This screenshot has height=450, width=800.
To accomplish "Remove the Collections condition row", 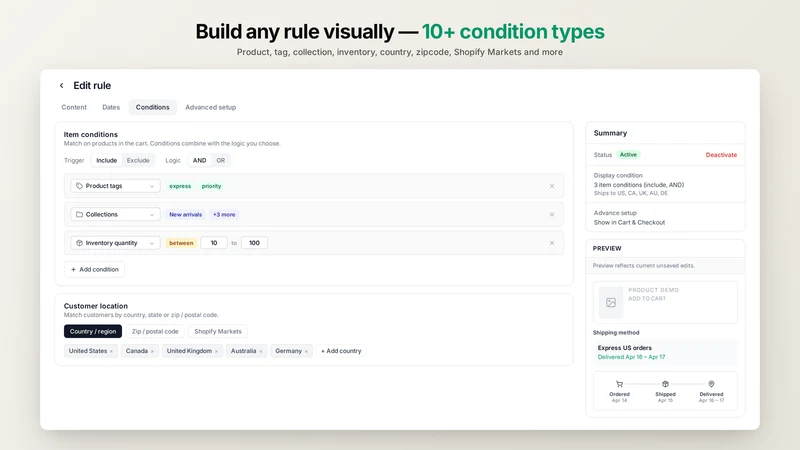I will coord(552,215).
